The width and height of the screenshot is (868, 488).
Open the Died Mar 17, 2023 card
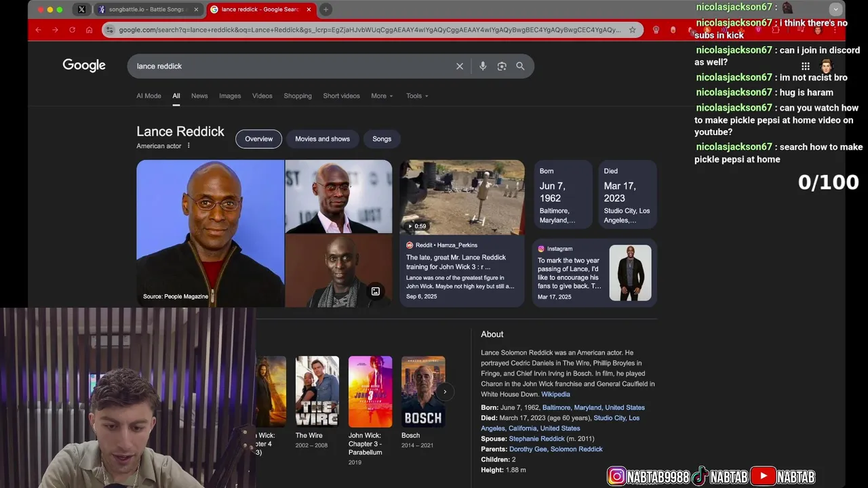tap(627, 195)
